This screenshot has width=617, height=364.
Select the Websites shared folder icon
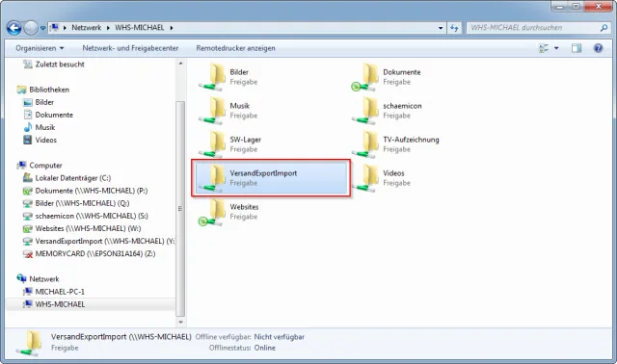click(212, 213)
